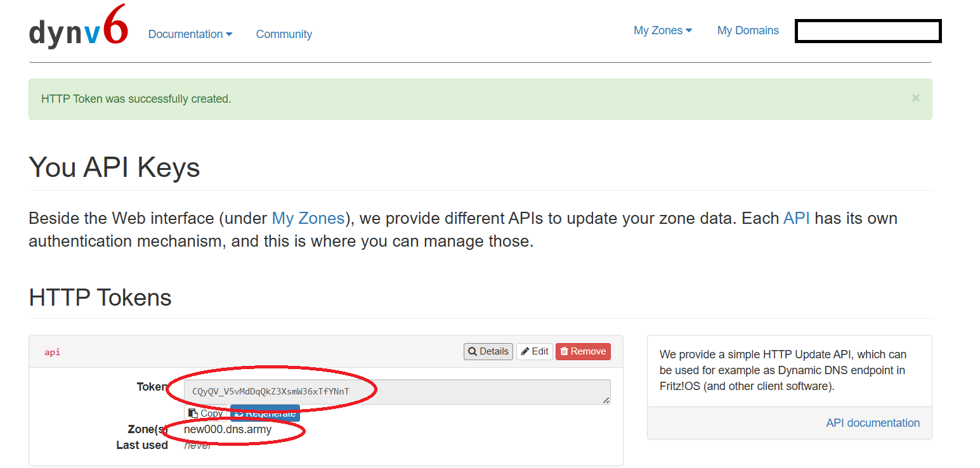The image size is (980, 468).
Task: Click the redacted account box in navbar
Action: pos(868,31)
